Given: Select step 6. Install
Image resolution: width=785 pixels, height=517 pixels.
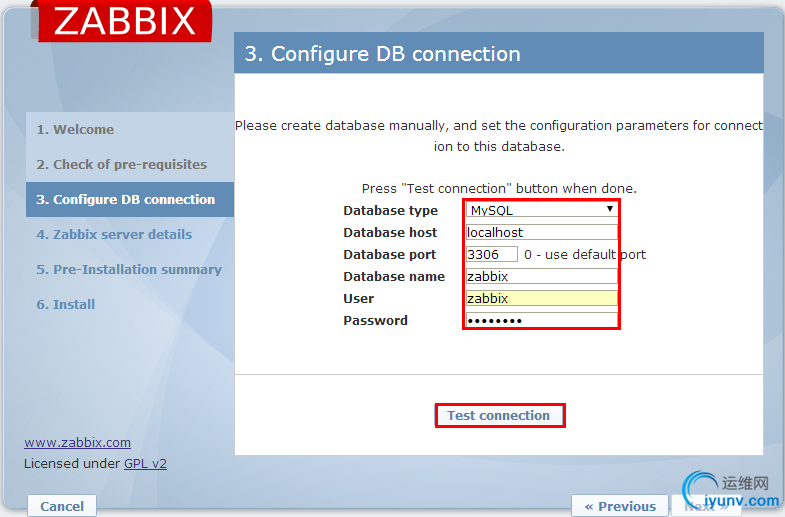Looking at the screenshot, I should click(130, 304).
